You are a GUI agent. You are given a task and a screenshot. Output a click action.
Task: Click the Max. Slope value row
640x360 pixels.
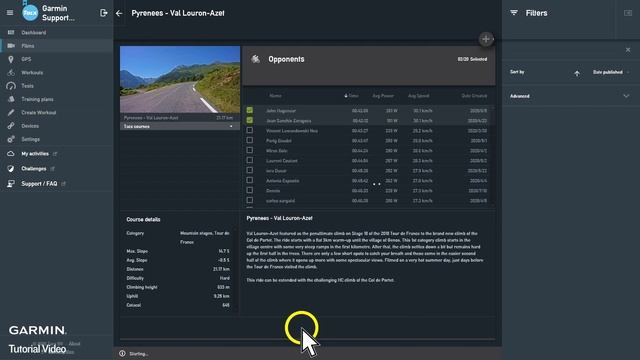click(178, 251)
